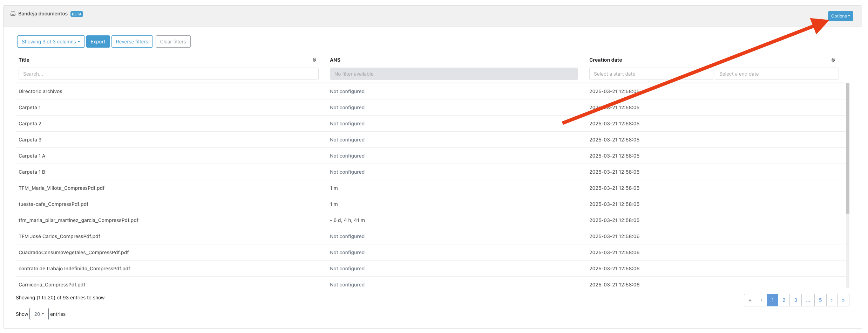Go to first page with double-left arrow
The height and width of the screenshot is (333, 868).
750,300
